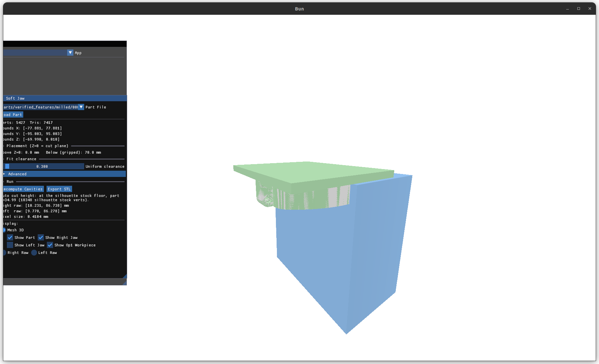Close the Bun window
This screenshot has width=599, height=364.
[590, 9]
